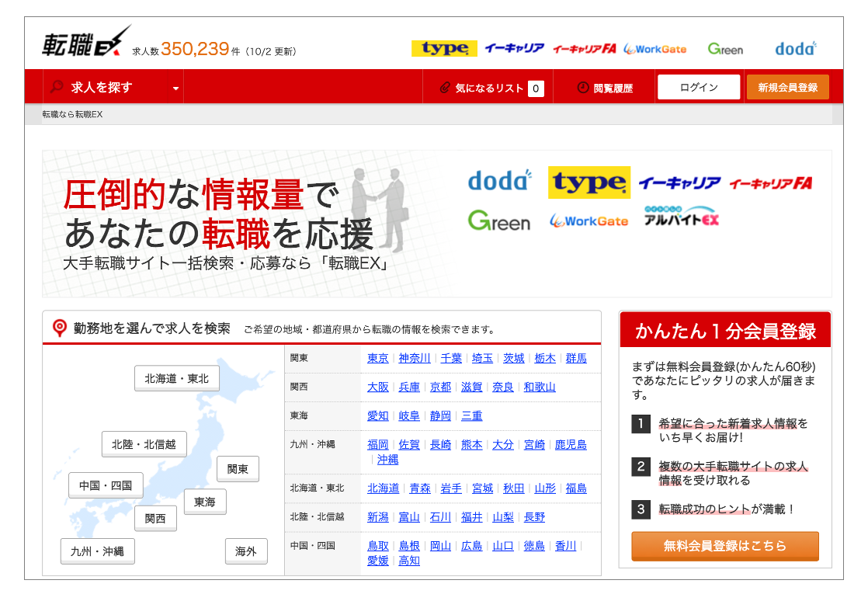This screenshot has height=601, width=868.
Task: Open the 沖縄 prefecture link
Action: 388,460
